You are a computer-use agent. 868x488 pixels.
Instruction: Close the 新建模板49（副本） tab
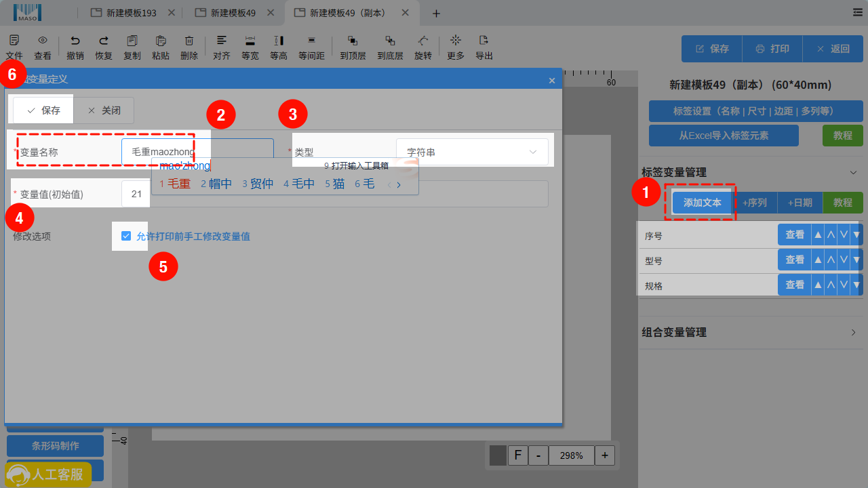(x=406, y=13)
